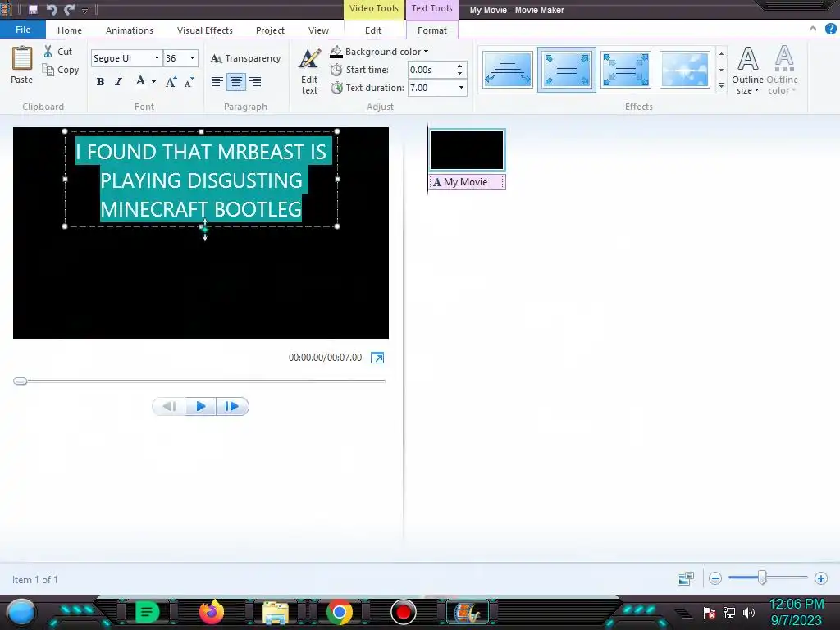Switch to the View tab
This screenshot has width=840, height=630.
click(x=319, y=30)
